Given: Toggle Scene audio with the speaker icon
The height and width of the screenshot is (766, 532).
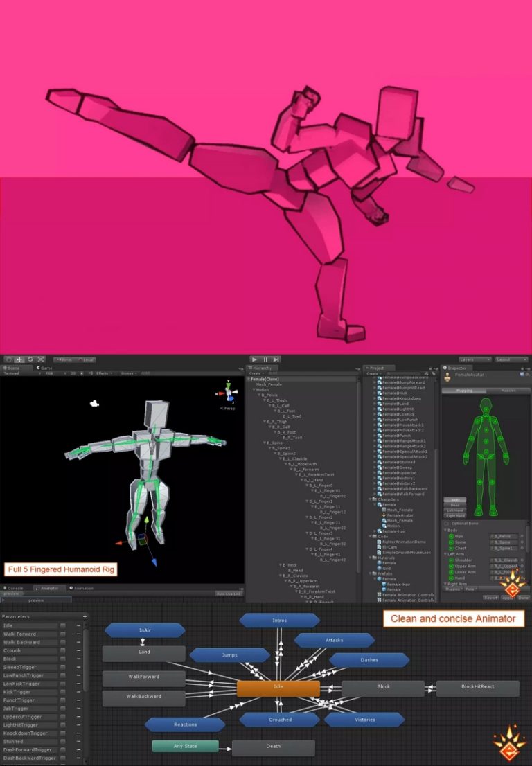Looking at the screenshot, I should tap(90, 373).
